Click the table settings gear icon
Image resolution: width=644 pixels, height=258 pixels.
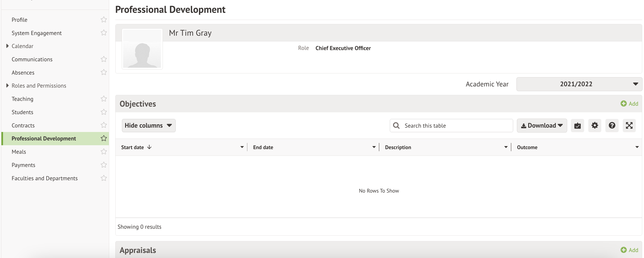tap(594, 126)
